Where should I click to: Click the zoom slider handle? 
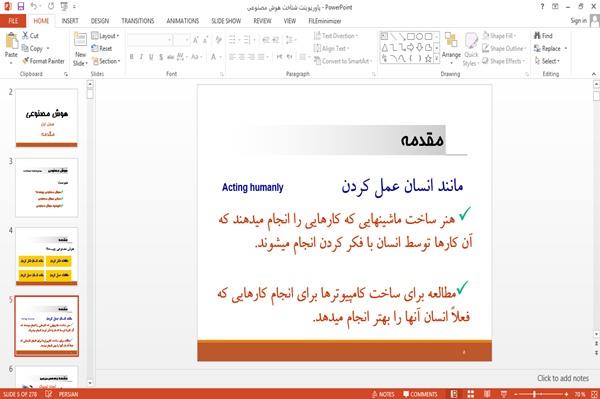[534, 394]
